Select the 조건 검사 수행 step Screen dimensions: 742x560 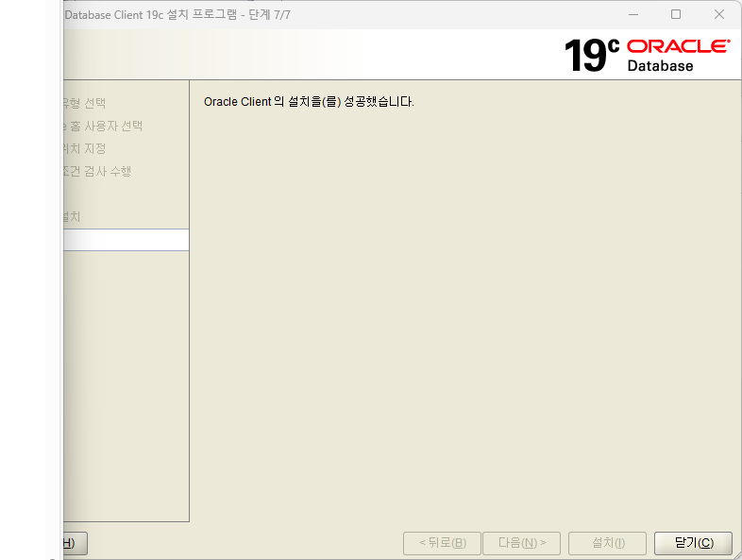97,171
